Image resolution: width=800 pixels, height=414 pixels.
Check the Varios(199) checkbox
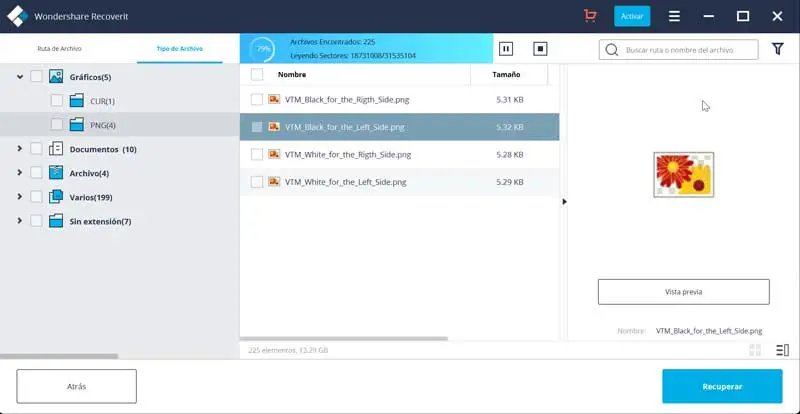tap(36, 197)
